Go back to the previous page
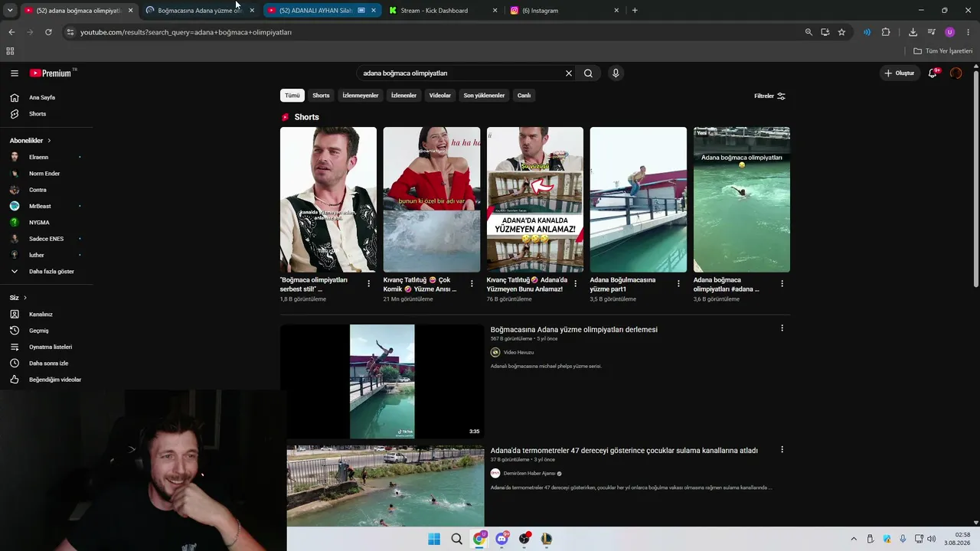The height and width of the screenshot is (551, 980). pos(11,32)
